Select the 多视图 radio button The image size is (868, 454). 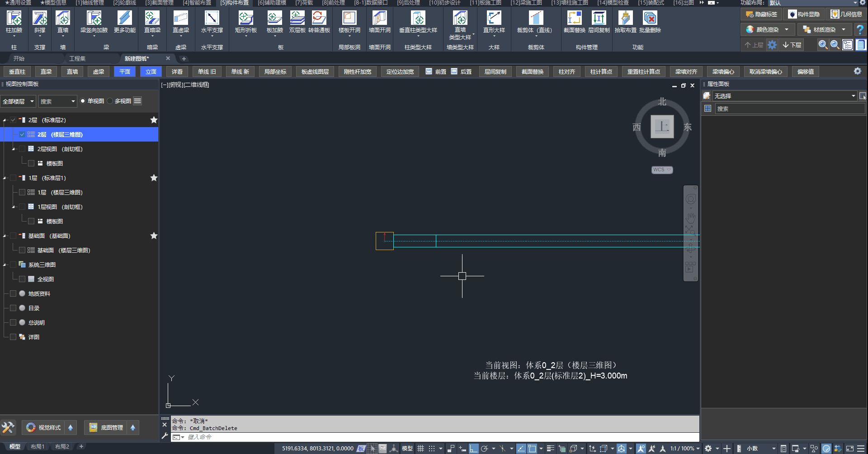[x=110, y=101]
